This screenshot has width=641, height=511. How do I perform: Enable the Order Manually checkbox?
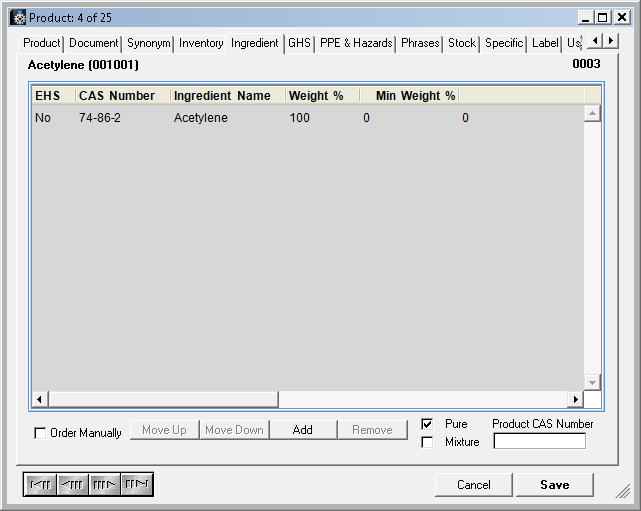(40, 433)
